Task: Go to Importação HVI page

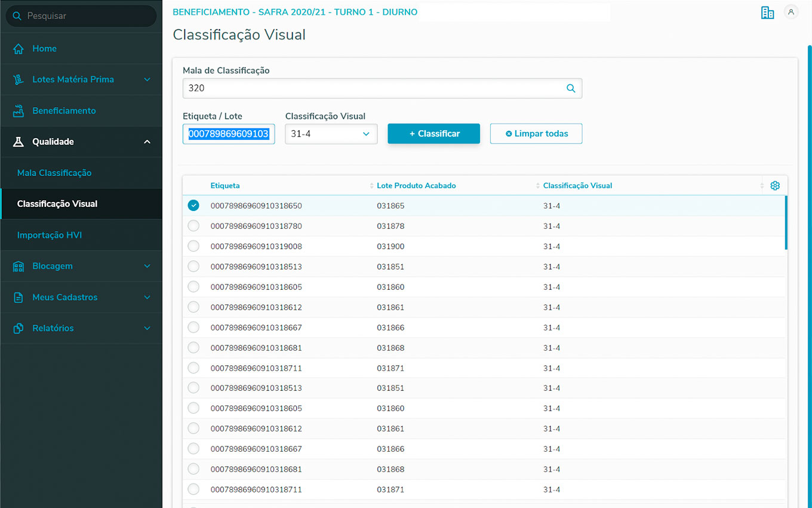Action: [x=50, y=235]
